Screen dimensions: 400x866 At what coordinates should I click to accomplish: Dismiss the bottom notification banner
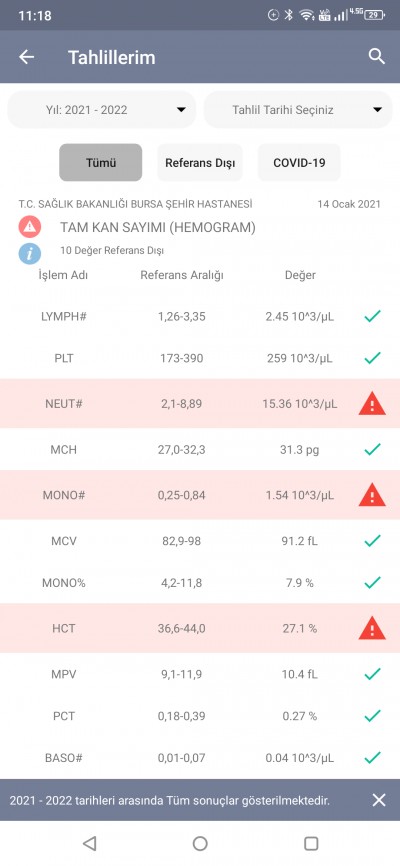(x=379, y=800)
